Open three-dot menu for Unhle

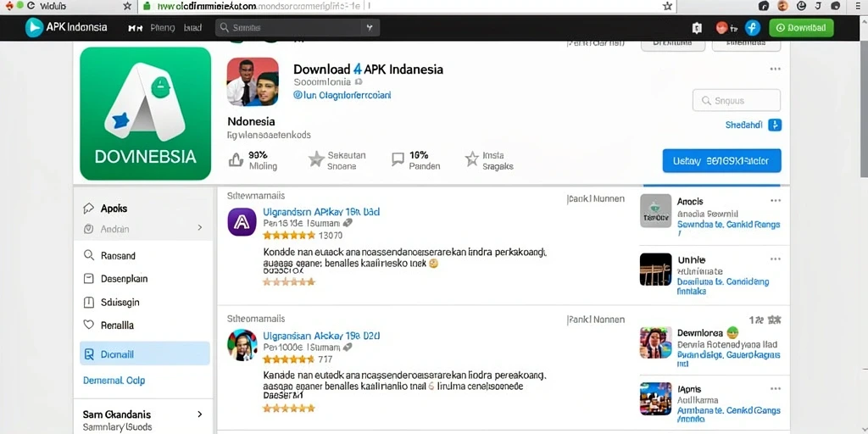[x=775, y=259]
